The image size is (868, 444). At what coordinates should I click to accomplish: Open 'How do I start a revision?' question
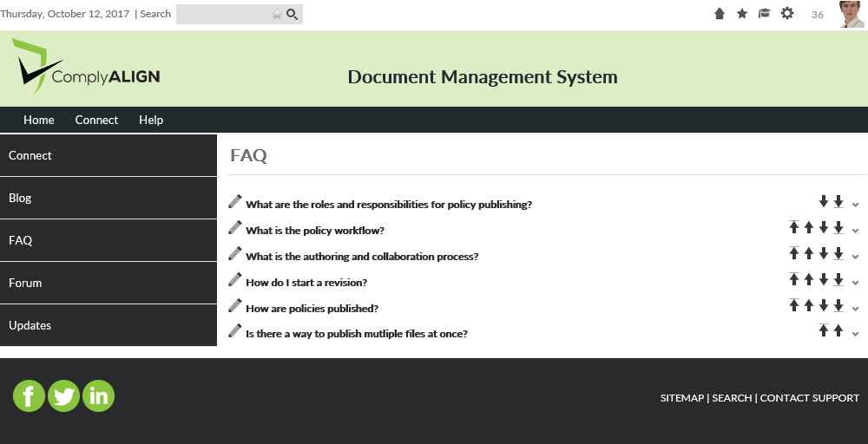coord(306,283)
